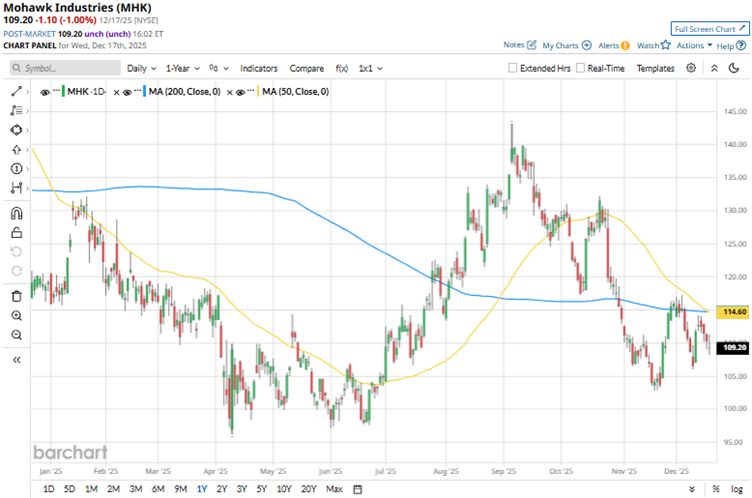Click the redo arrow icon
The height and width of the screenshot is (498, 752).
[x=16, y=271]
